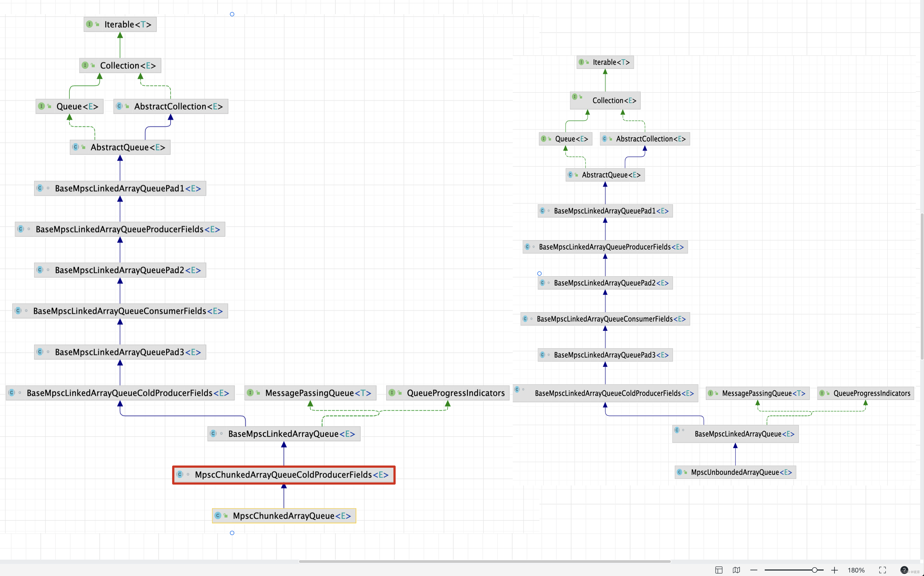Click the zoom slider handle

tap(814, 570)
